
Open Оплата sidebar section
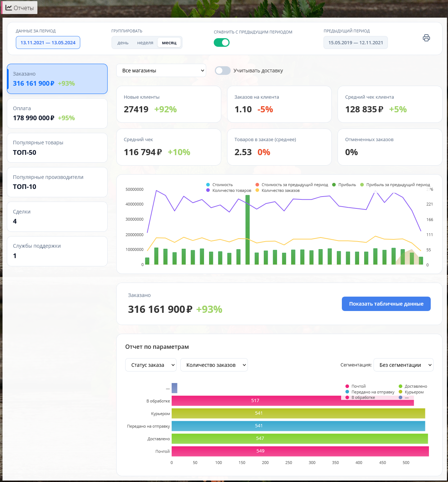click(x=57, y=113)
